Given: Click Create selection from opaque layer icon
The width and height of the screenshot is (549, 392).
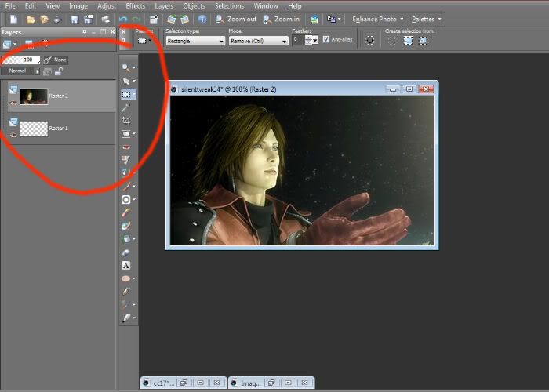Looking at the screenshot, I should tap(408, 41).
